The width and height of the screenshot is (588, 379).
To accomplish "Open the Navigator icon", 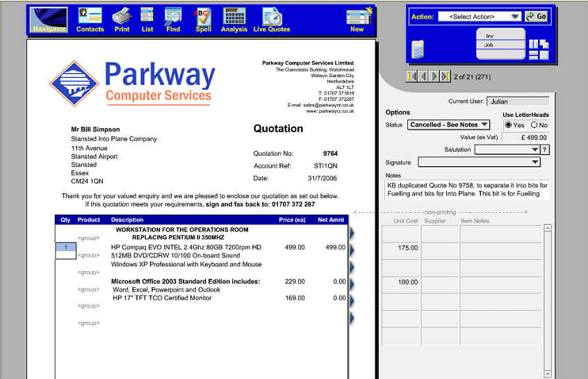I will (49, 20).
